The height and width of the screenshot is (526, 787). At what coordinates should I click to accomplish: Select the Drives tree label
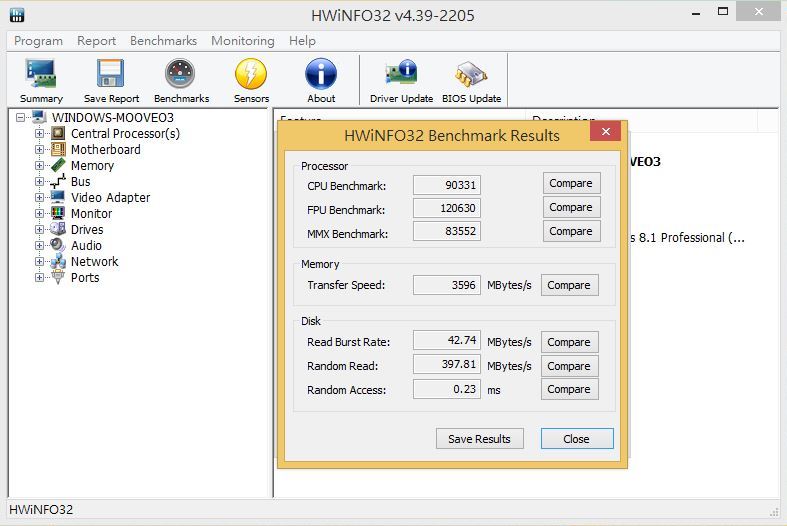point(87,229)
